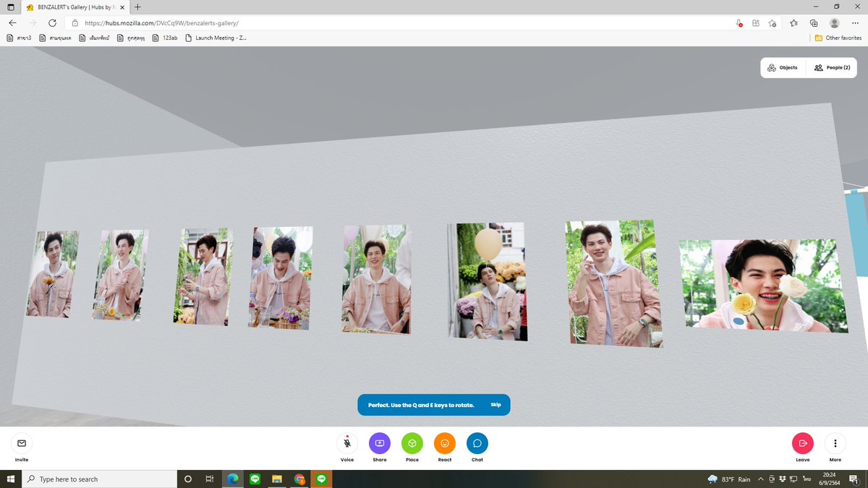Open the Windows Start menu
Viewport: 868px width, 488px height.
click(x=11, y=479)
